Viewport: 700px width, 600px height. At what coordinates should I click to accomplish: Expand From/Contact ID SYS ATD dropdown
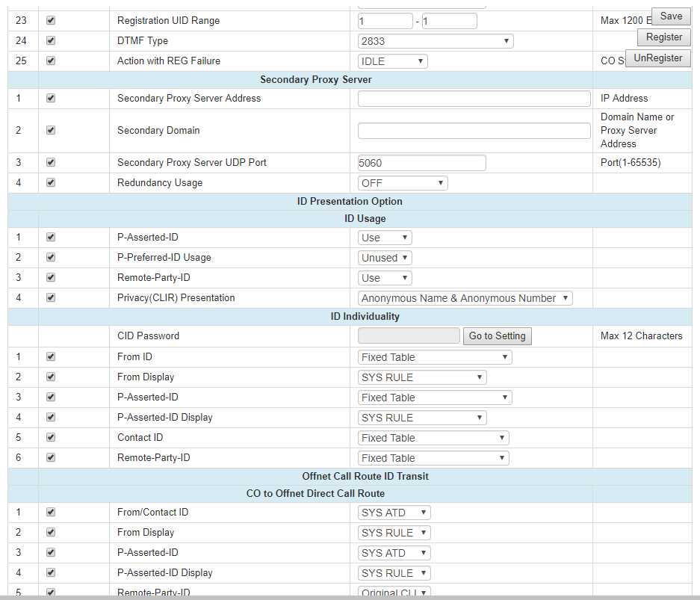(394, 513)
